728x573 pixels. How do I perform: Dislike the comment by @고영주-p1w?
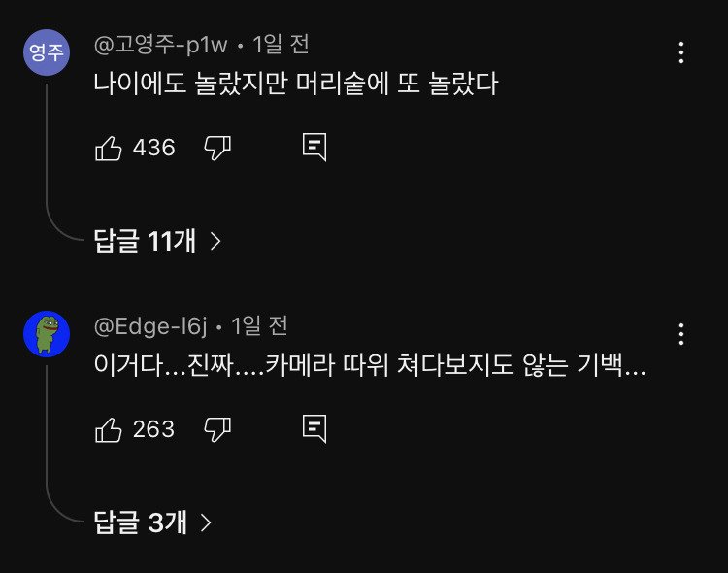point(216,148)
